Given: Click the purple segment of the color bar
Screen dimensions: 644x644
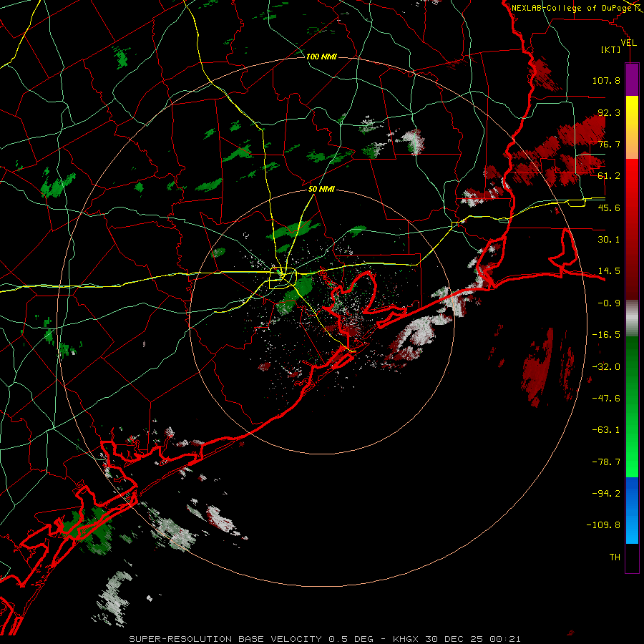Looking at the screenshot, I should [632, 79].
